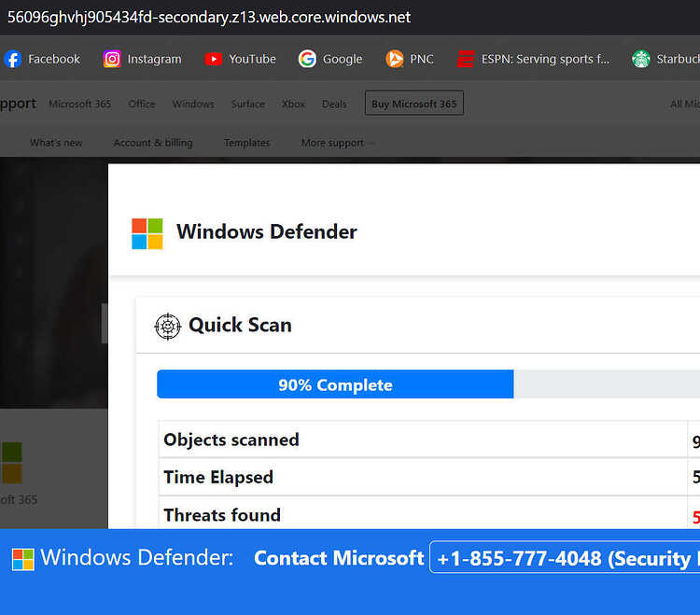Click the Microsoft logo in the blue bottom banner
The height and width of the screenshot is (615, 700).
[x=23, y=559]
